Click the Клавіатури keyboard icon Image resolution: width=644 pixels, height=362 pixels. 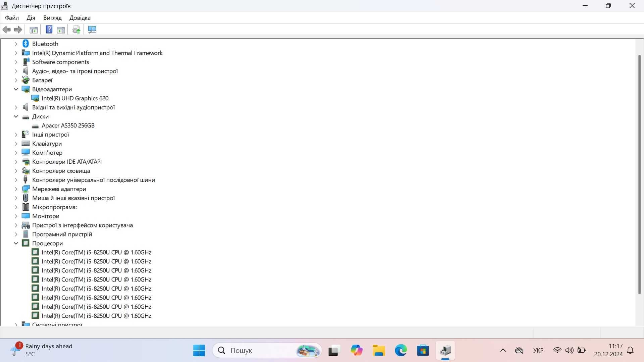point(26,143)
